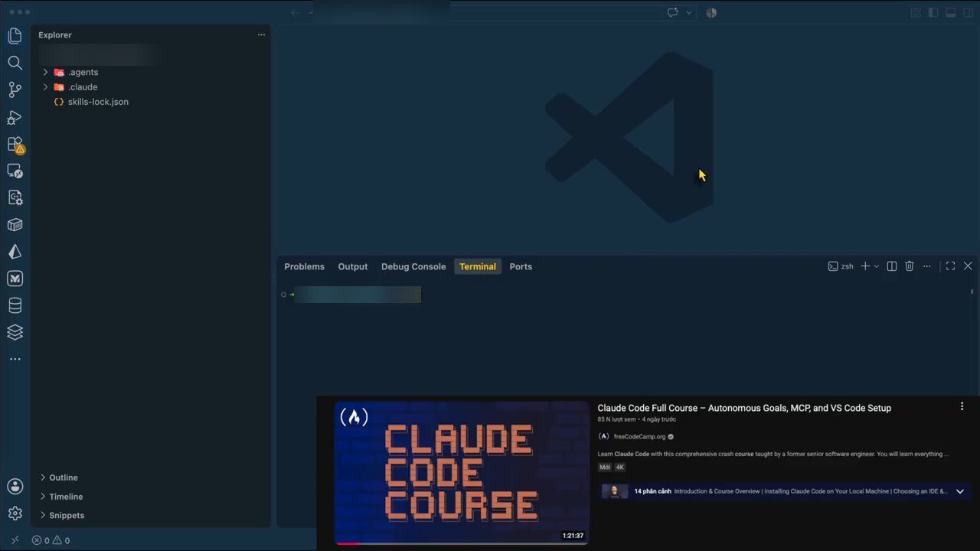Open the Source Control view
The width and height of the screenshot is (980, 551).
[x=15, y=90]
